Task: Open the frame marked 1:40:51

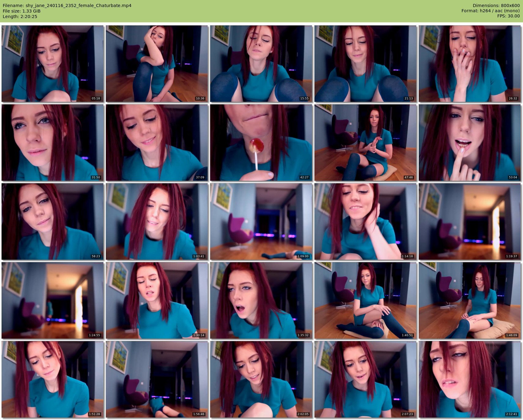Action: (365, 300)
